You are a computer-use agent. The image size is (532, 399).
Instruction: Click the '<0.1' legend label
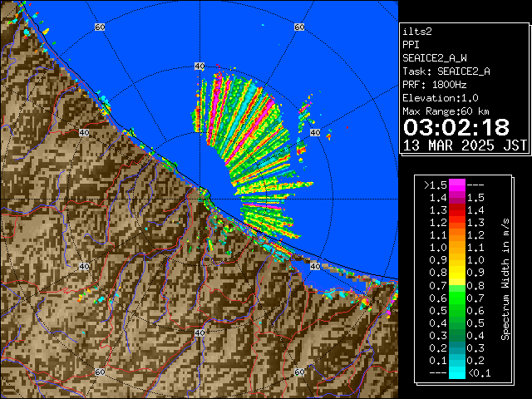pyautogui.click(x=479, y=373)
